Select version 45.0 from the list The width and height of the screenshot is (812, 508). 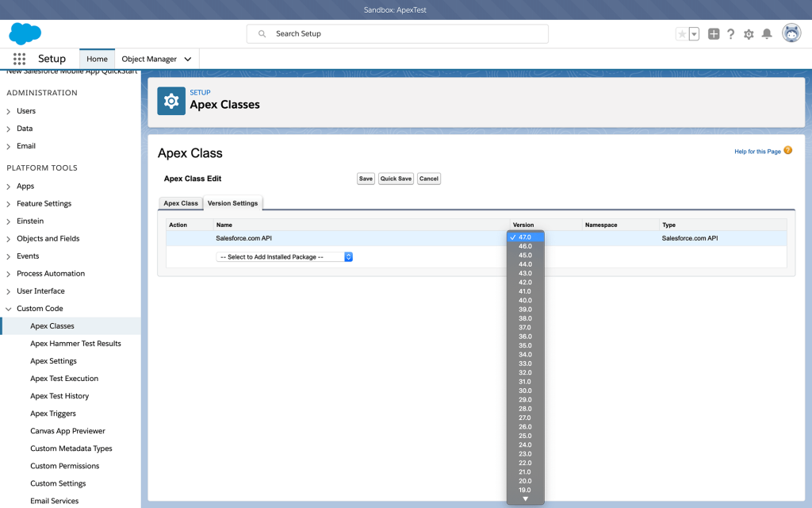(x=525, y=255)
